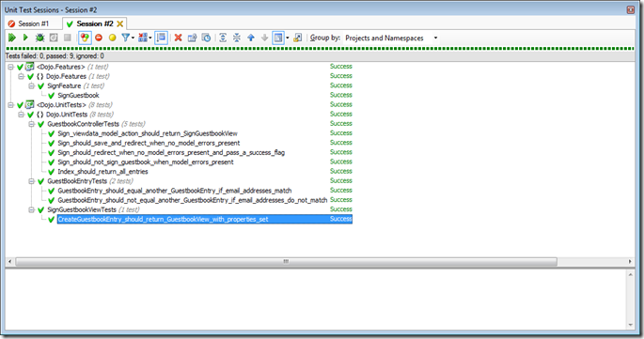Go to previous item with blue up arrow
The height and width of the screenshot is (339, 644).
point(251,38)
